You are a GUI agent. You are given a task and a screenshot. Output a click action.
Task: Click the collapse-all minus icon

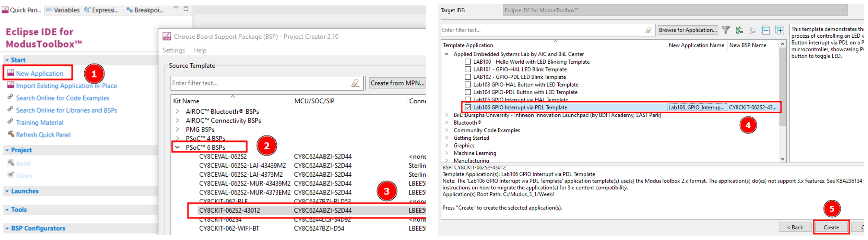click(x=765, y=30)
